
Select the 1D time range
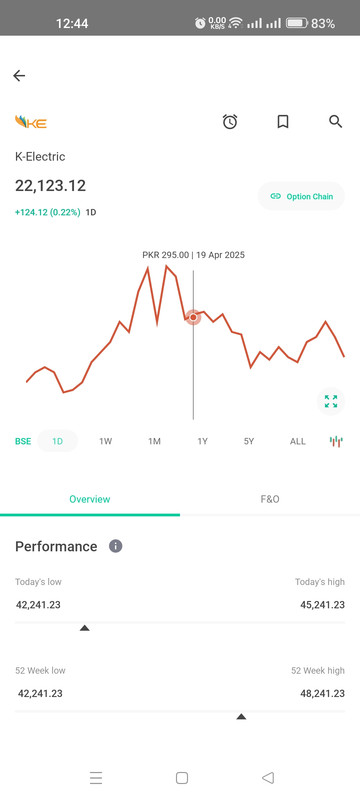pyautogui.click(x=58, y=441)
